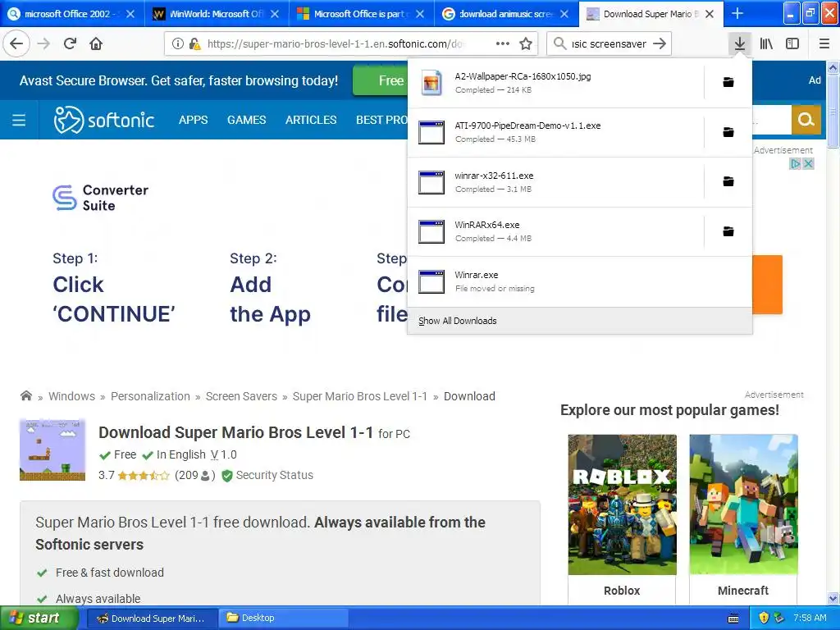Open the on-screen keyboard tray icon
Viewport: 840px width, 630px height.
(733, 619)
